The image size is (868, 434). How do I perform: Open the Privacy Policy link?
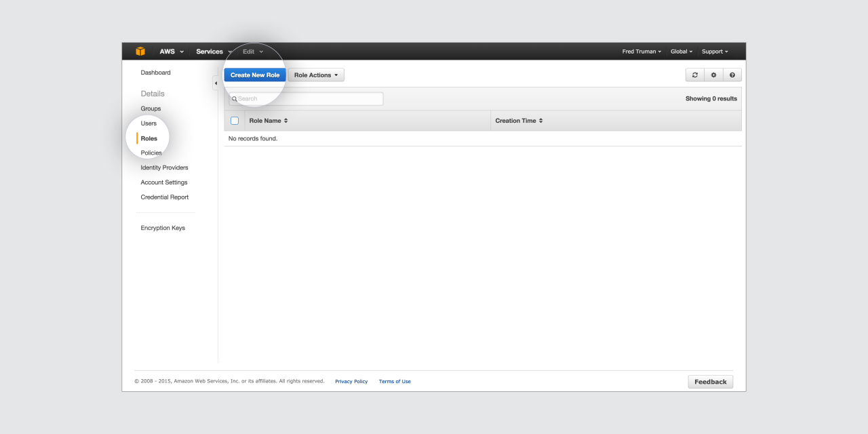coord(351,382)
